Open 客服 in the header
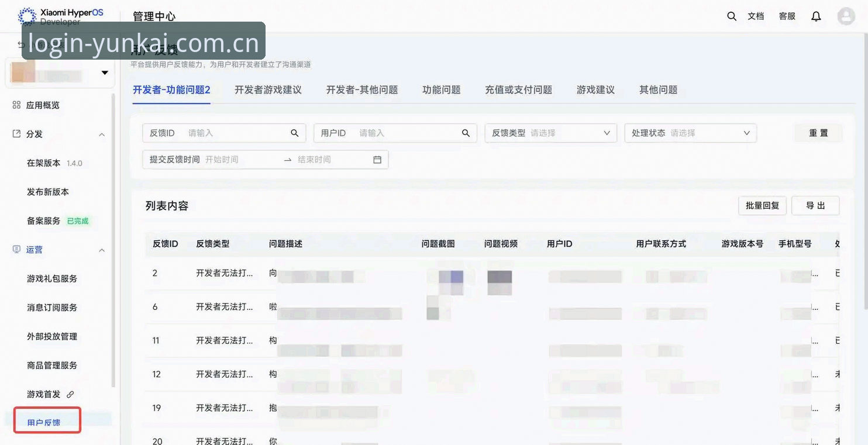Viewport: 868px width, 445px height. pyautogui.click(x=787, y=16)
